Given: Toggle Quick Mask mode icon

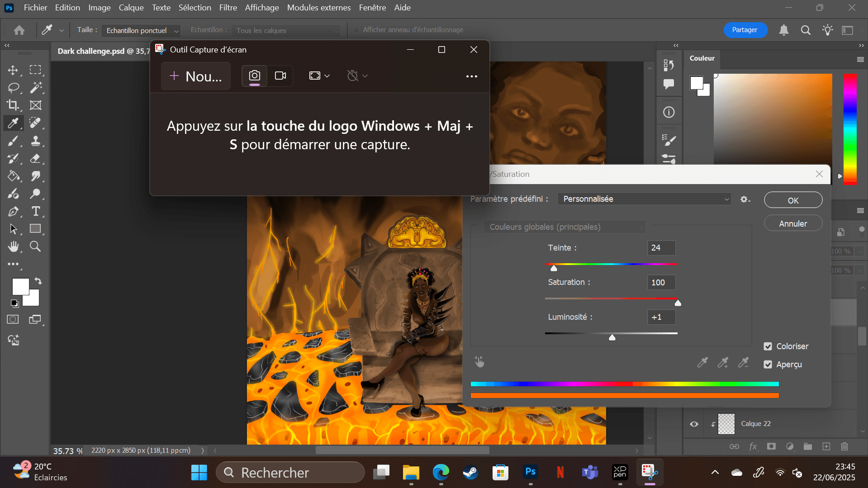Looking at the screenshot, I should [13, 319].
